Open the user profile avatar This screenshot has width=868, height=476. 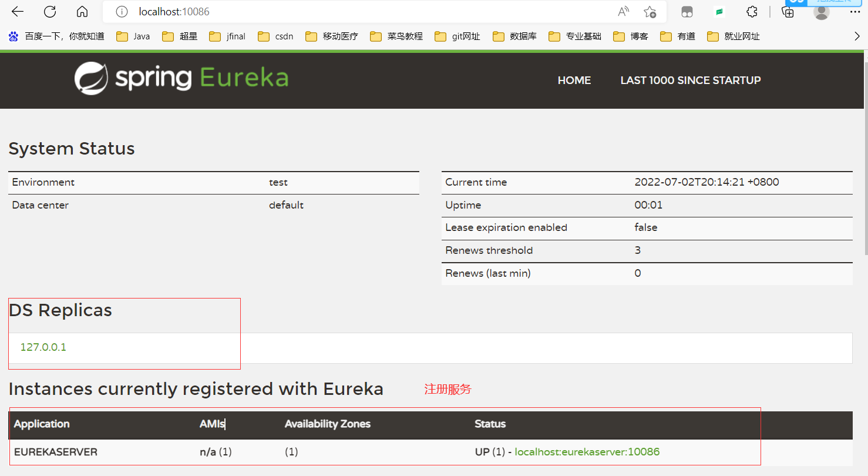[822, 12]
